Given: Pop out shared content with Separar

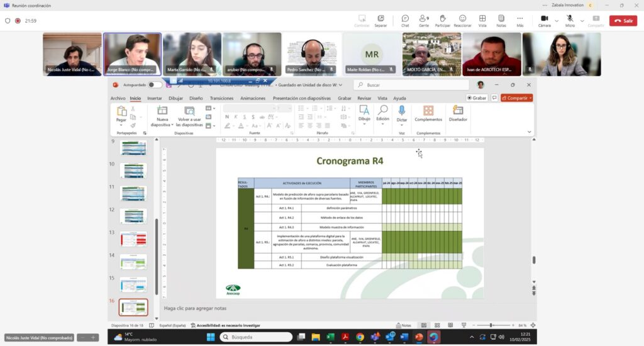Looking at the screenshot, I should click(380, 21).
